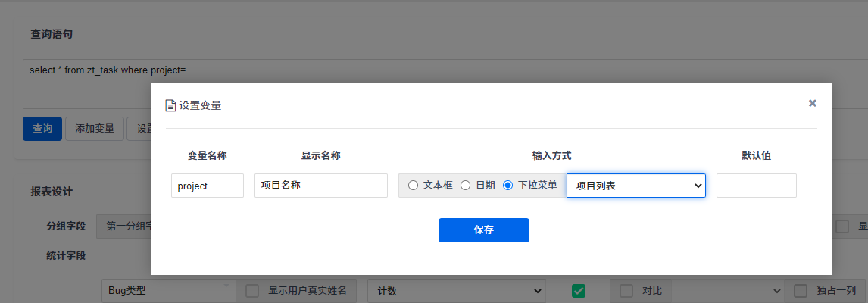The height and width of the screenshot is (303, 868).
Task: Click the 统计字段 label
Action: tap(66, 255)
